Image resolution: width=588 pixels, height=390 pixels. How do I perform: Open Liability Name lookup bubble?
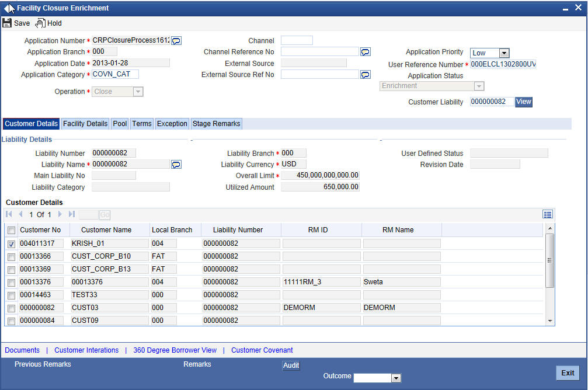(176, 165)
